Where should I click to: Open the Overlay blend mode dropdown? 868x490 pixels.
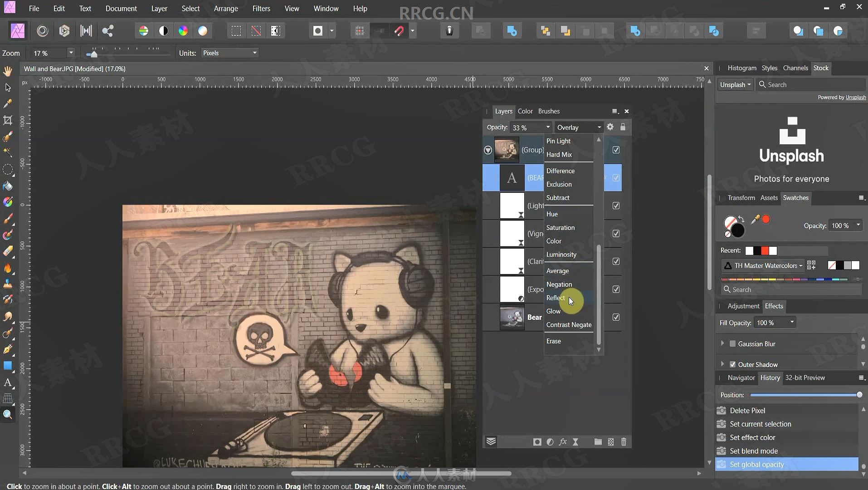coord(579,127)
